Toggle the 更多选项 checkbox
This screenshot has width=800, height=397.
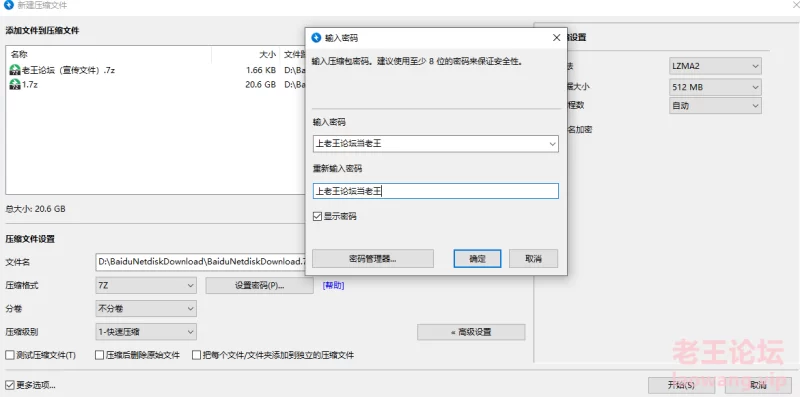pos(9,385)
